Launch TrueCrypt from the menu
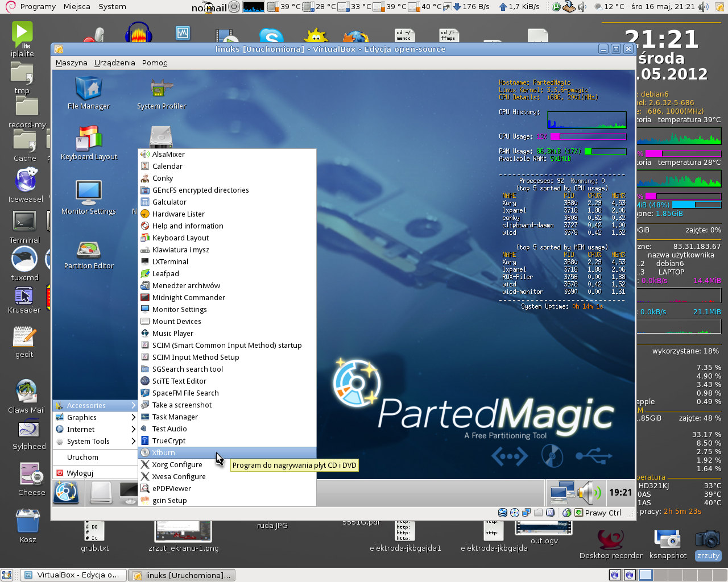 227,440
